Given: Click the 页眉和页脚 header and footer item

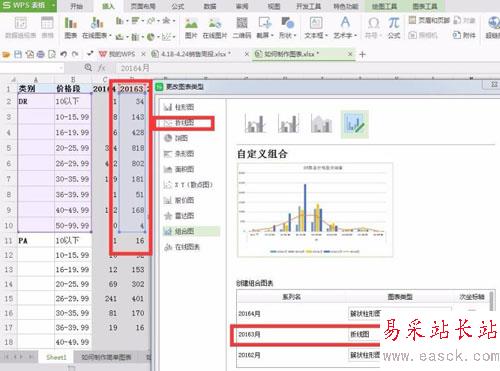Looking at the screenshot, I should tap(429, 21).
